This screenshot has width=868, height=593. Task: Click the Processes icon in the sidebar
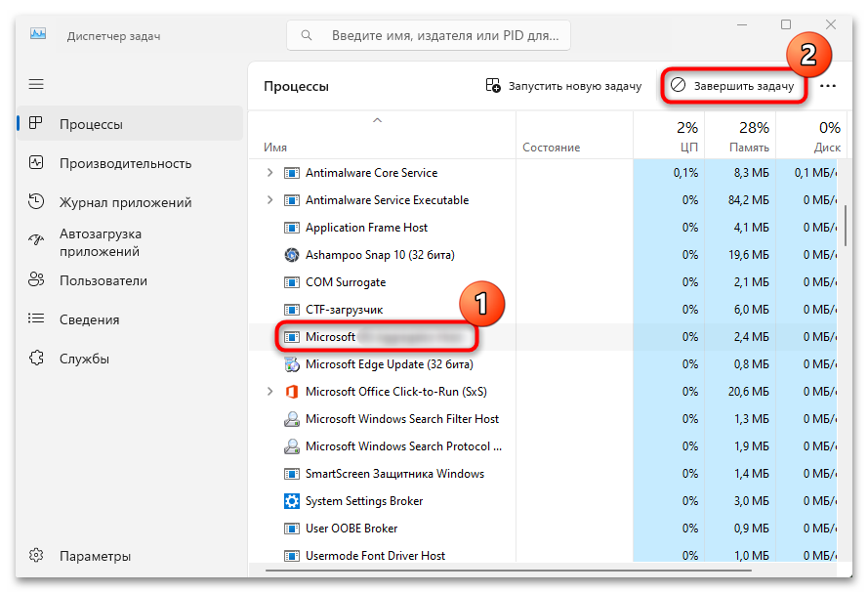click(36, 123)
